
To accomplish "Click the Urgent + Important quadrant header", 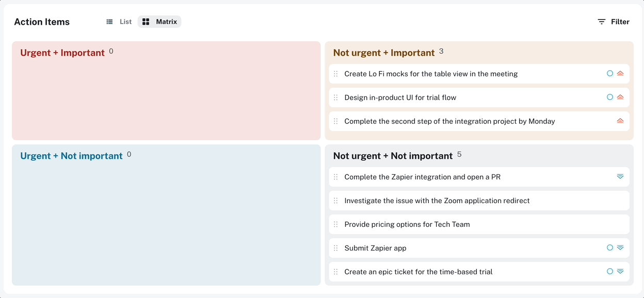I will coord(62,53).
